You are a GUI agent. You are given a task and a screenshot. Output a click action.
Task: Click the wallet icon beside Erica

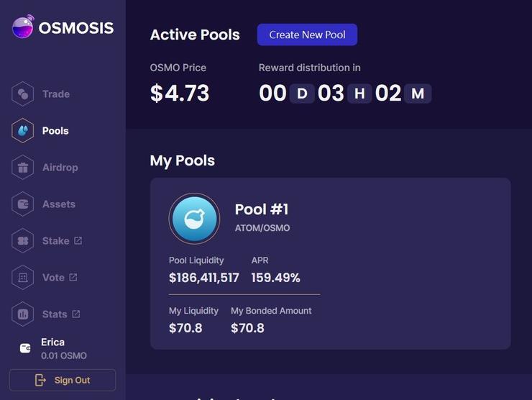click(25, 348)
